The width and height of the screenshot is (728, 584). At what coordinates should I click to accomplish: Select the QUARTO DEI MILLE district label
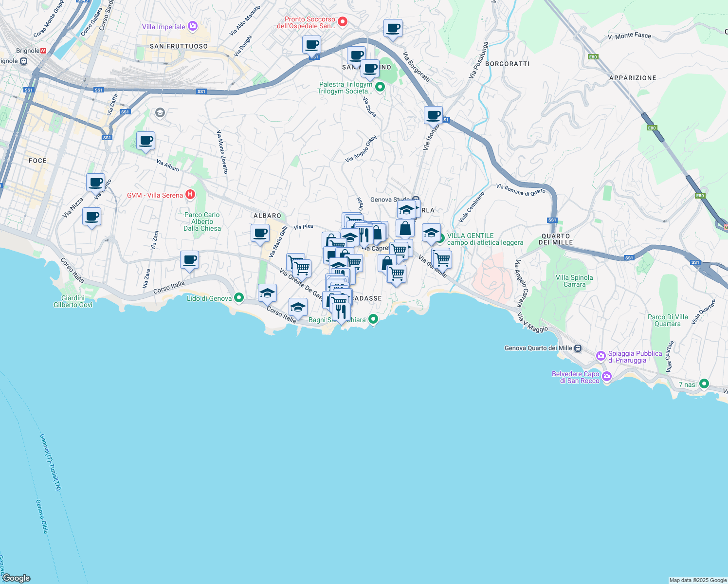556,239
